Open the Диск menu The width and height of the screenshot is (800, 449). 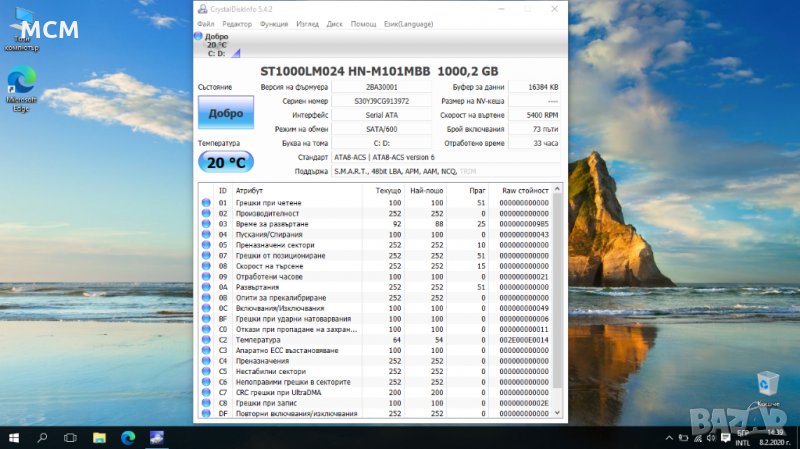[334, 23]
